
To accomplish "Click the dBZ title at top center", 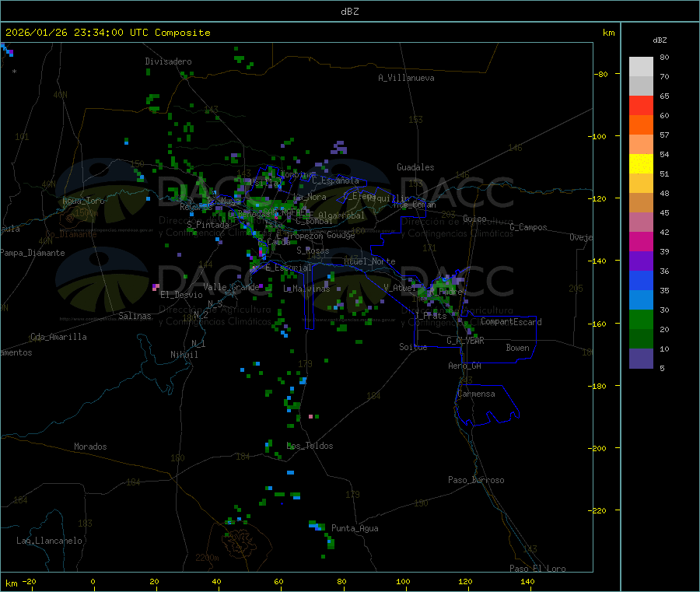I will pos(349,12).
